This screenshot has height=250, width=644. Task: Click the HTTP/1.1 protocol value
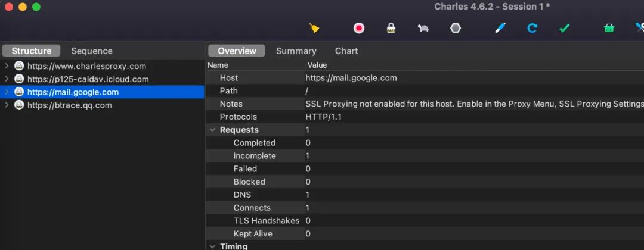[x=324, y=117]
